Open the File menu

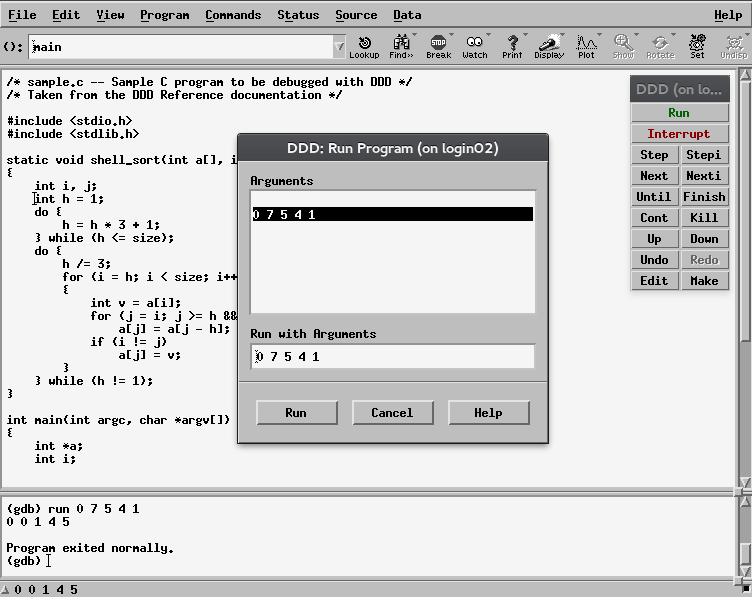coord(22,15)
